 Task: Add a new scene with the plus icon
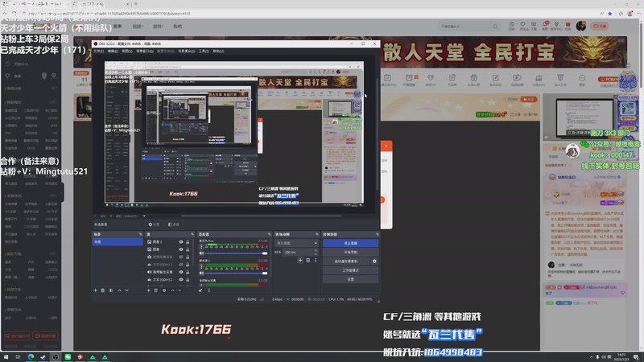[96, 290]
